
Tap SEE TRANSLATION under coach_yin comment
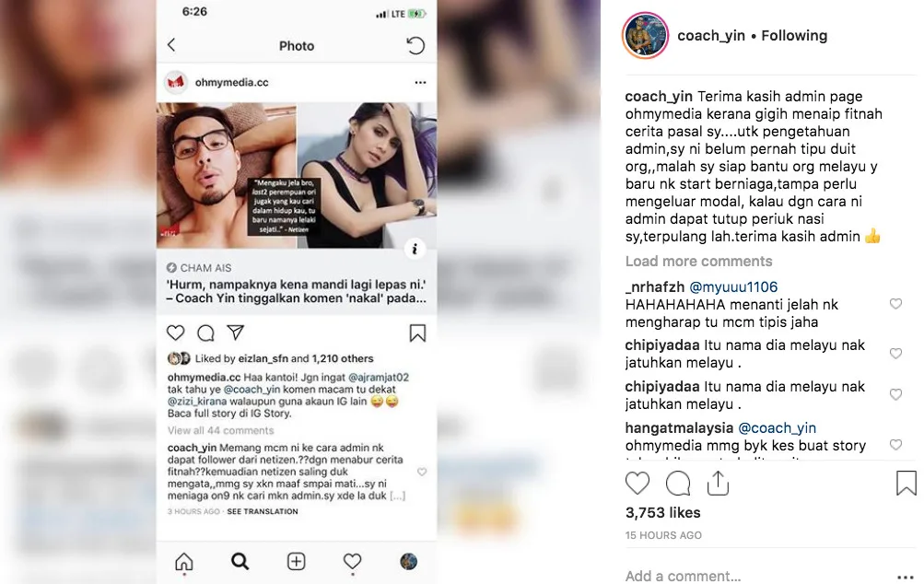(x=263, y=511)
